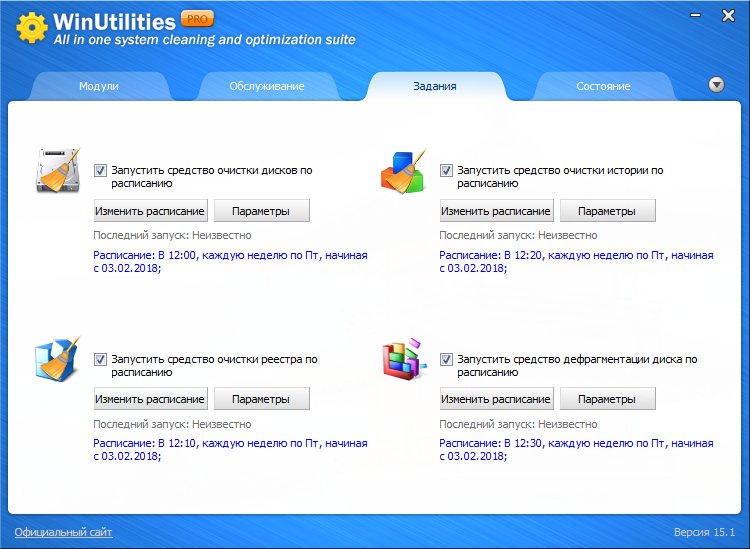Click the PRO badge
750x549 pixels.
click(197, 19)
